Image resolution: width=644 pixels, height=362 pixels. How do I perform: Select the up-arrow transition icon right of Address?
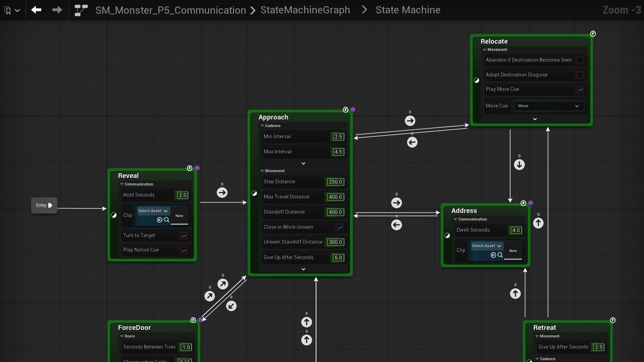tap(538, 223)
